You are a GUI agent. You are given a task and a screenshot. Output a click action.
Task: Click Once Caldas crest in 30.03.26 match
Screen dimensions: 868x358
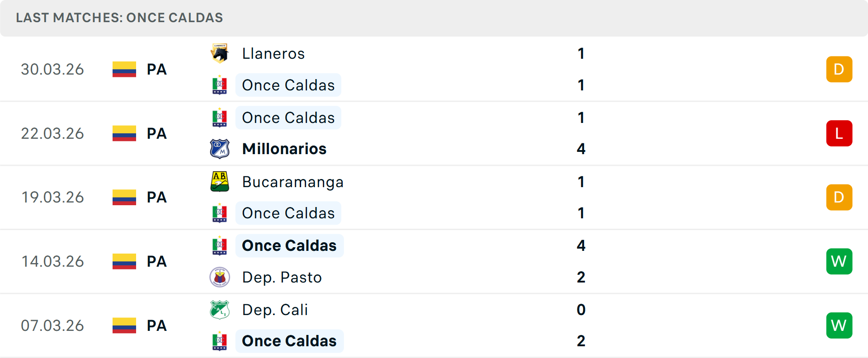pos(220,85)
